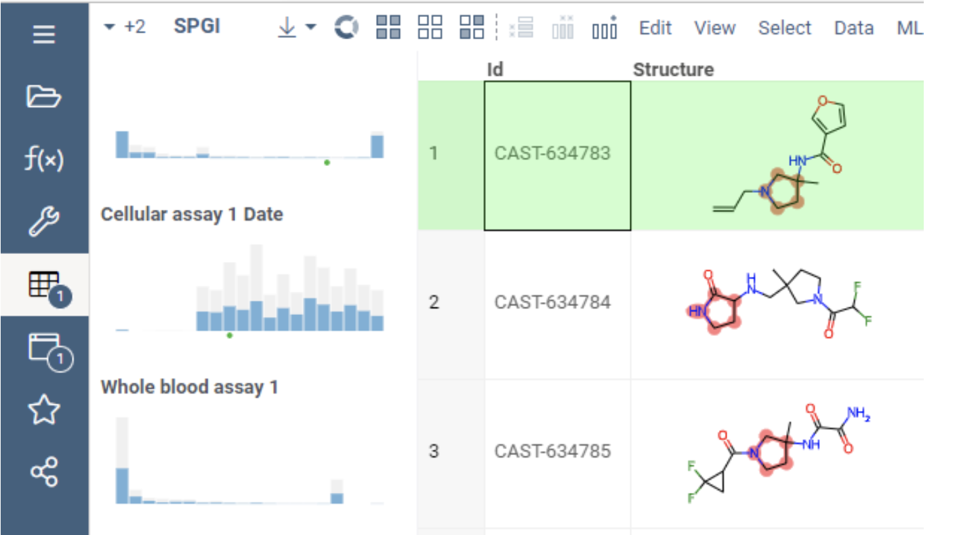The width and height of the screenshot is (980, 535).
Task: Toggle the empty grid layout view
Action: (x=430, y=27)
